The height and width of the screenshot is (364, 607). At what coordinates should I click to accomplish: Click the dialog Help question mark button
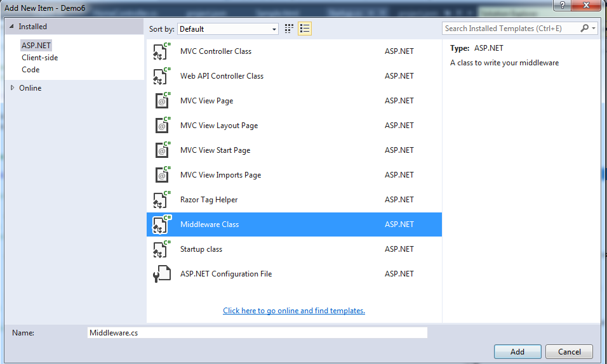[x=562, y=6]
